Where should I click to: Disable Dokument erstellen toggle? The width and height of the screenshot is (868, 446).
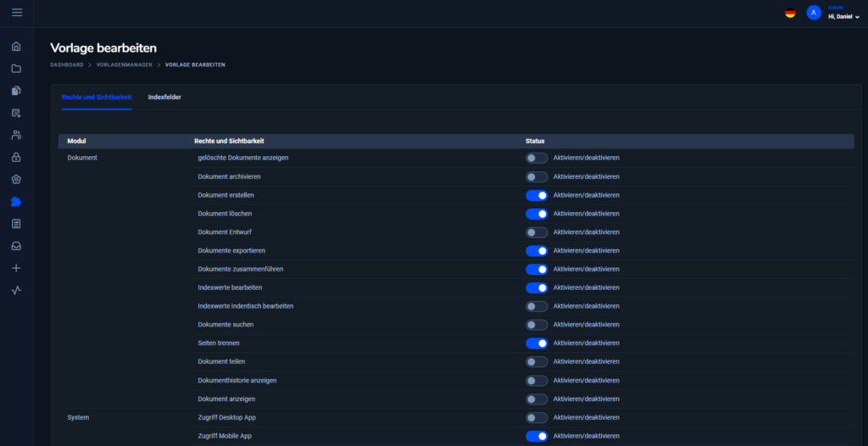coord(537,195)
